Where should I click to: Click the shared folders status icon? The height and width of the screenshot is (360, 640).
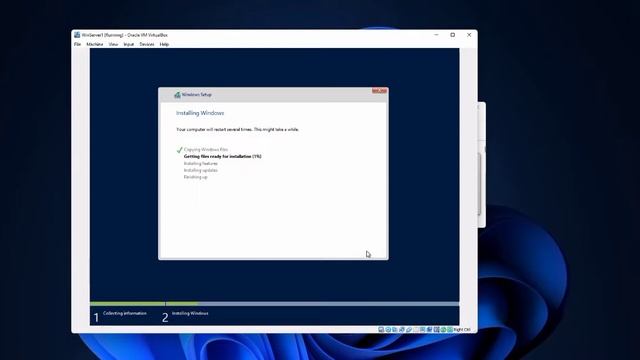tap(416, 329)
